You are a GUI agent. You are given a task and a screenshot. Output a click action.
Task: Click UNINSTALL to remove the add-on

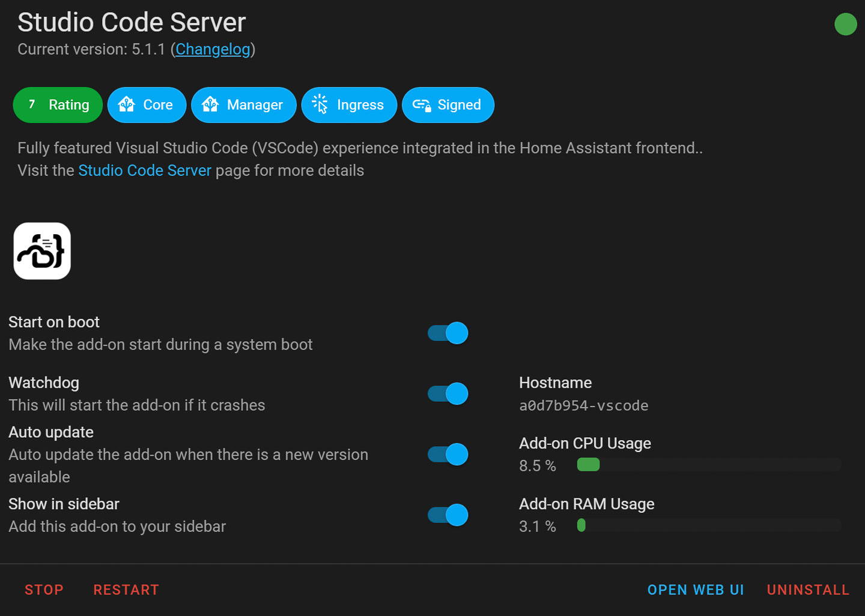(x=807, y=590)
